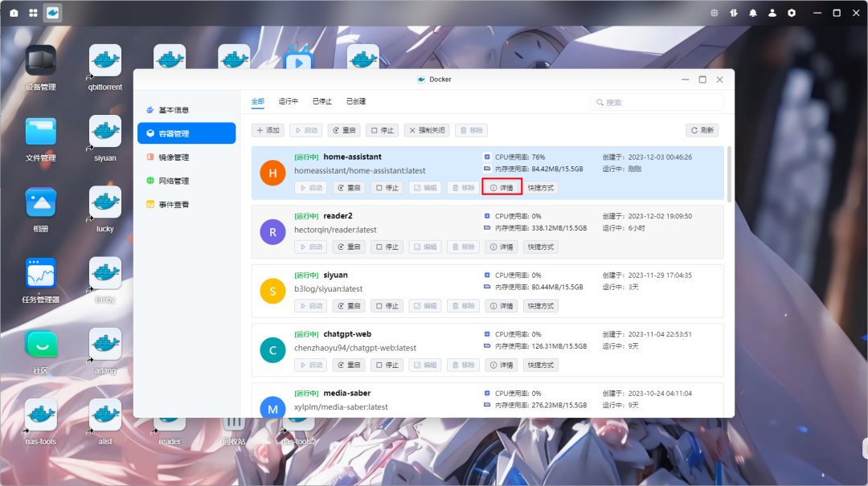Open the ariang desktop shortcut
This screenshot has height=486, width=868.
coord(104,344)
